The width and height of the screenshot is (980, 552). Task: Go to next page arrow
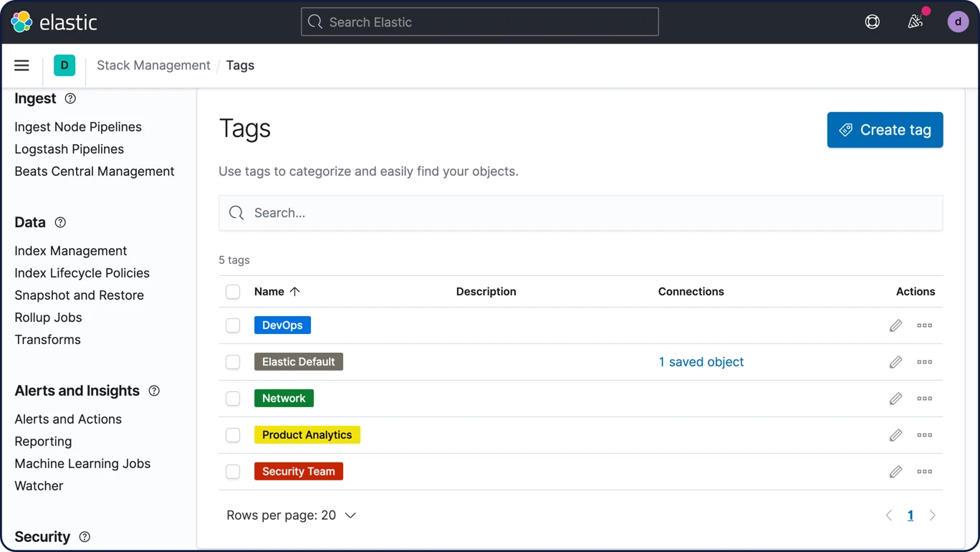(932, 515)
